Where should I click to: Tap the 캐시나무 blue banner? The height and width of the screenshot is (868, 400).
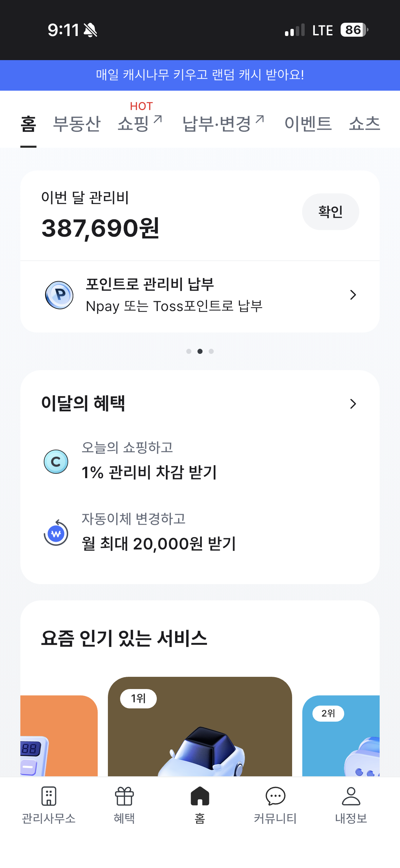[x=200, y=75]
